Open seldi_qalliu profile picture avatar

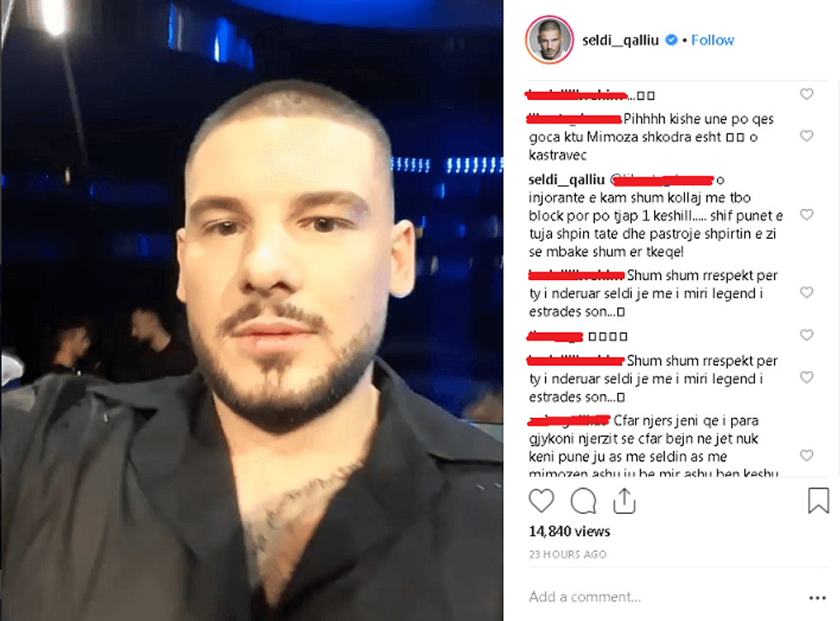(x=549, y=40)
